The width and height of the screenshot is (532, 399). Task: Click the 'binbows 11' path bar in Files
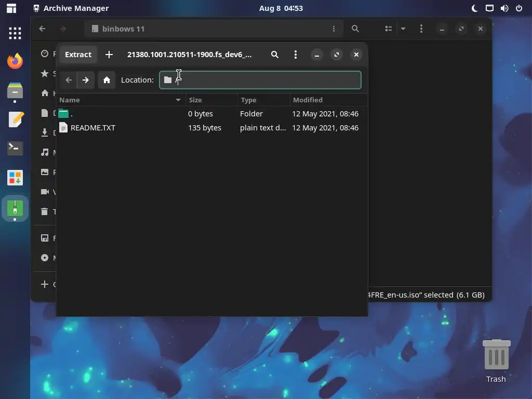point(214,29)
